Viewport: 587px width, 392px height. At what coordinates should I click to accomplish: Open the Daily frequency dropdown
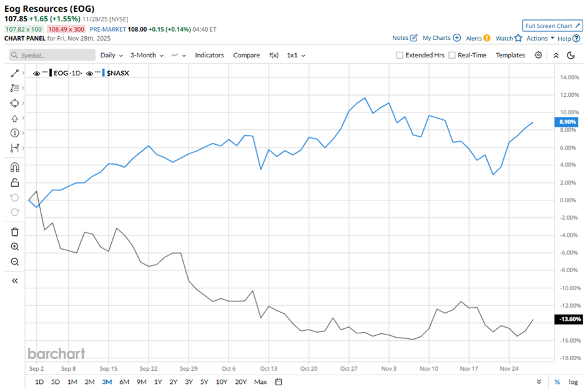(112, 55)
